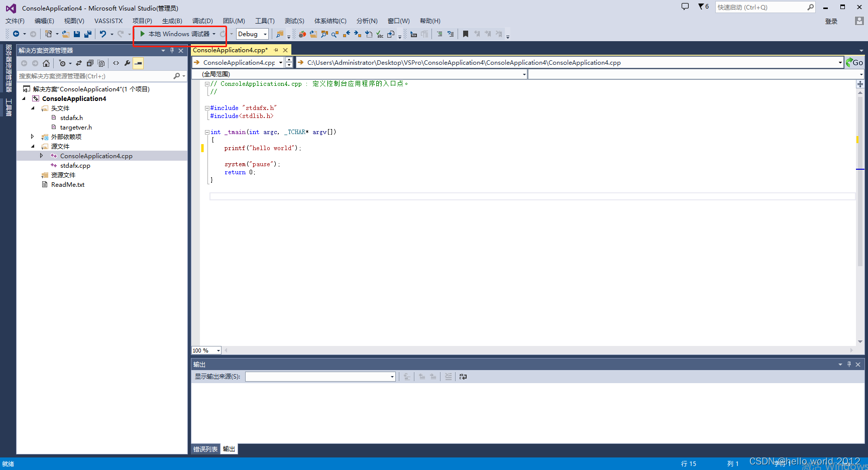The image size is (868, 470).
Task: Switch to the 错误列表 tab
Action: 205,449
